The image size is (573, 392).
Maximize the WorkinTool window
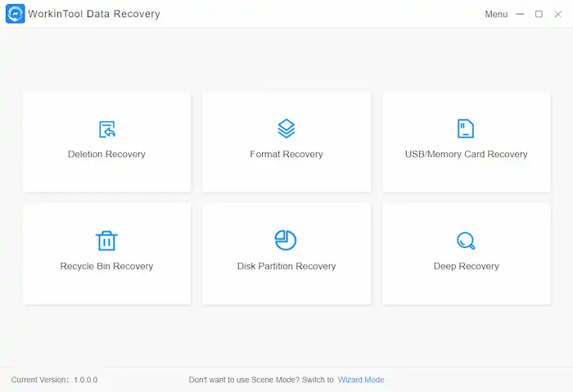click(x=539, y=14)
